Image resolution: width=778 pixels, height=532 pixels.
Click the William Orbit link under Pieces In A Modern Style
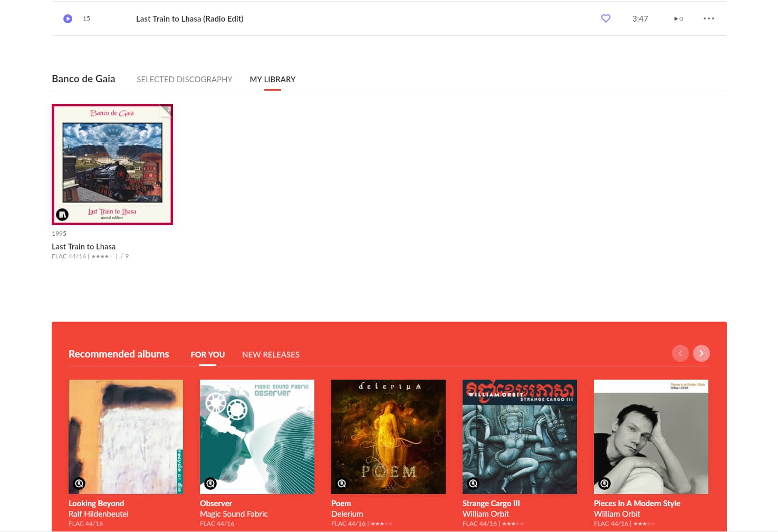coord(617,514)
